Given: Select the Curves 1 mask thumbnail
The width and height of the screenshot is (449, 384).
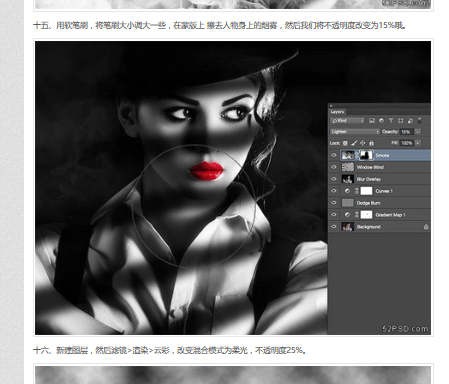Looking at the screenshot, I should pos(366,191).
